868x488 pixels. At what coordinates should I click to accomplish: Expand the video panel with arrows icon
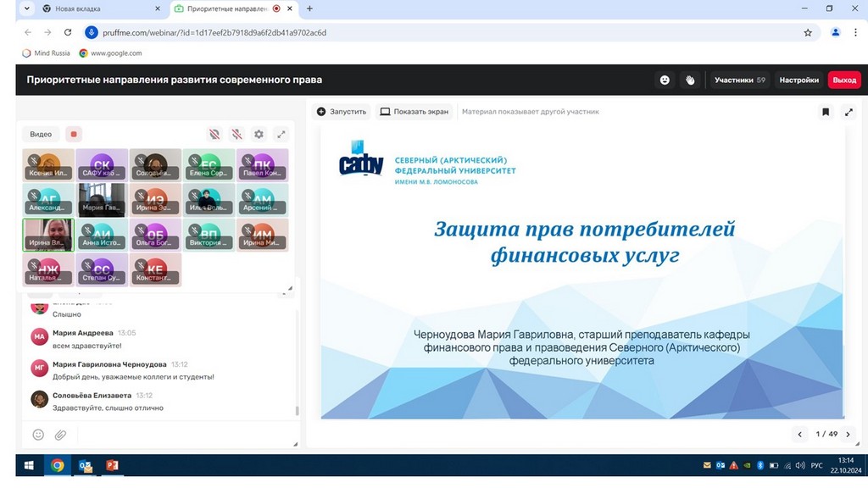281,134
